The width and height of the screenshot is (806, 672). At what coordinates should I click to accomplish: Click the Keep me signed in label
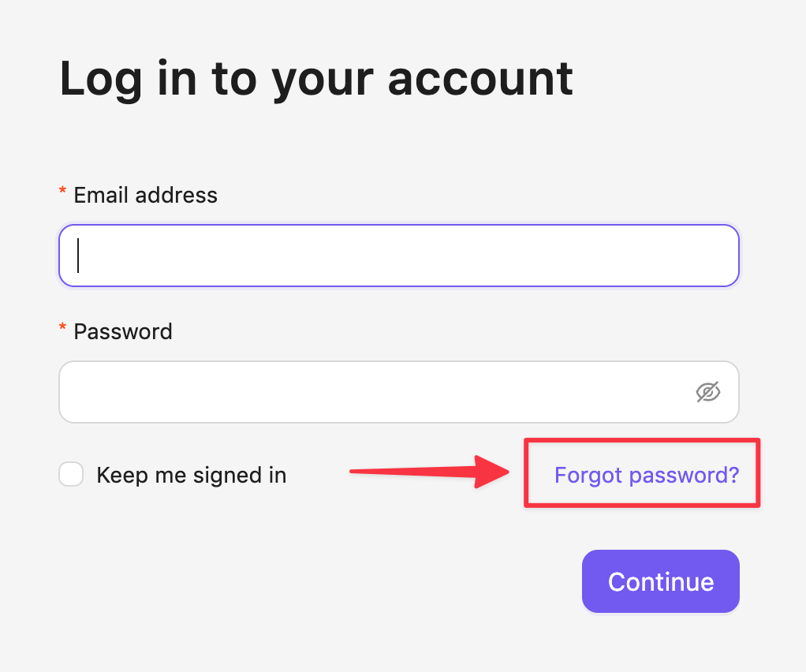[x=191, y=475]
